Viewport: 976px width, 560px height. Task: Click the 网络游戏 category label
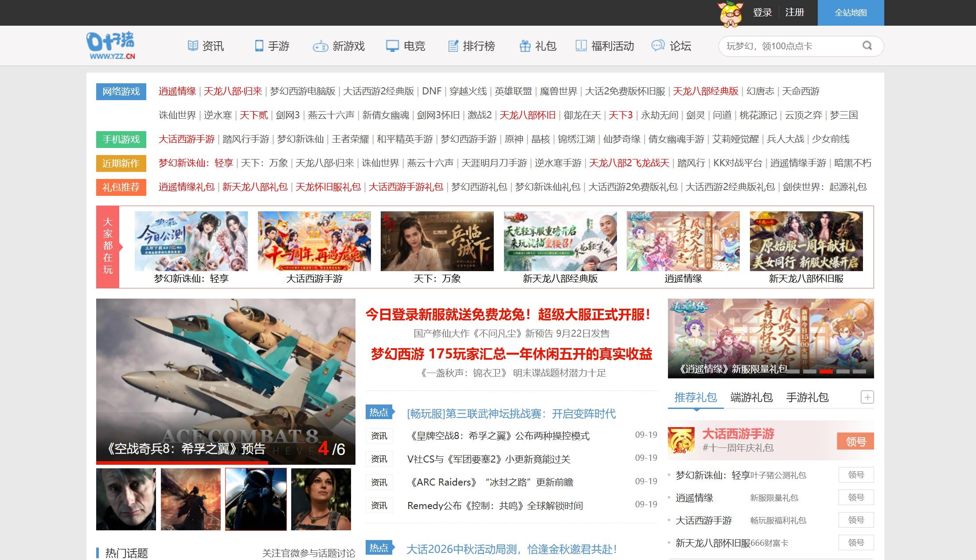[x=121, y=92]
